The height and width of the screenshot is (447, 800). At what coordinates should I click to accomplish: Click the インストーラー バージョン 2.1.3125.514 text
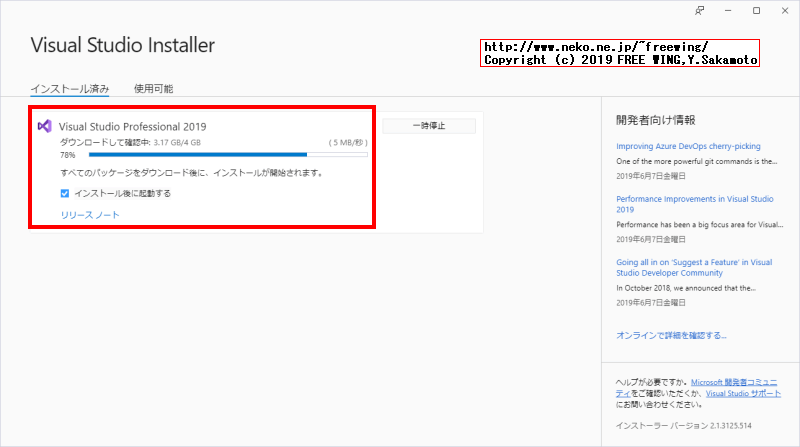coord(683,426)
